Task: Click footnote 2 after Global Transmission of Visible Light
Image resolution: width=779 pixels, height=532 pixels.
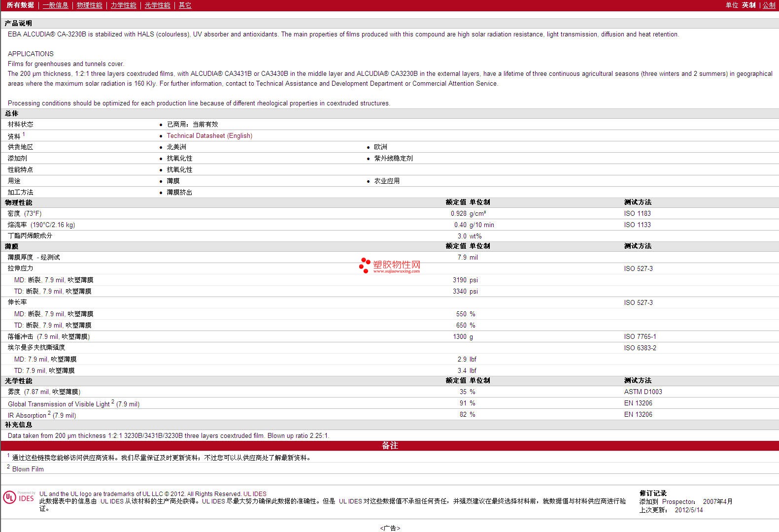Action: 113,402
